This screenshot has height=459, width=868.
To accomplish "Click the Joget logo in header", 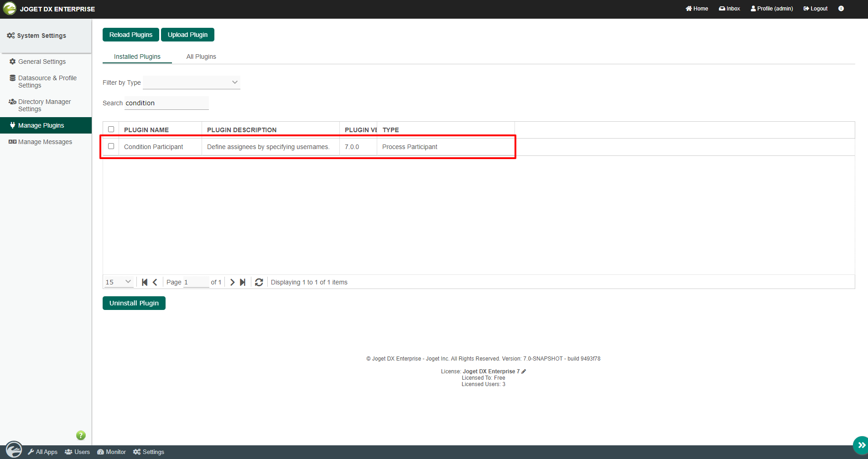I will pos(10,9).
